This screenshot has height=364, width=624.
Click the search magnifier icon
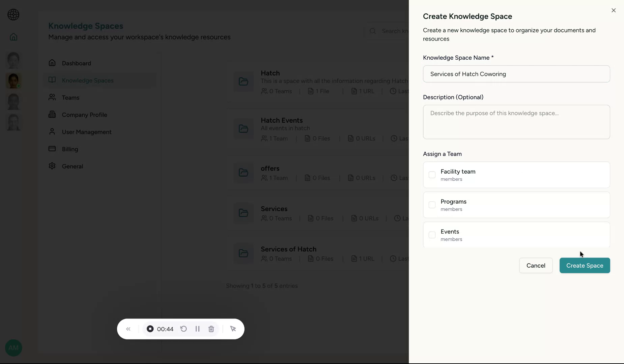[x=373, y=31]
